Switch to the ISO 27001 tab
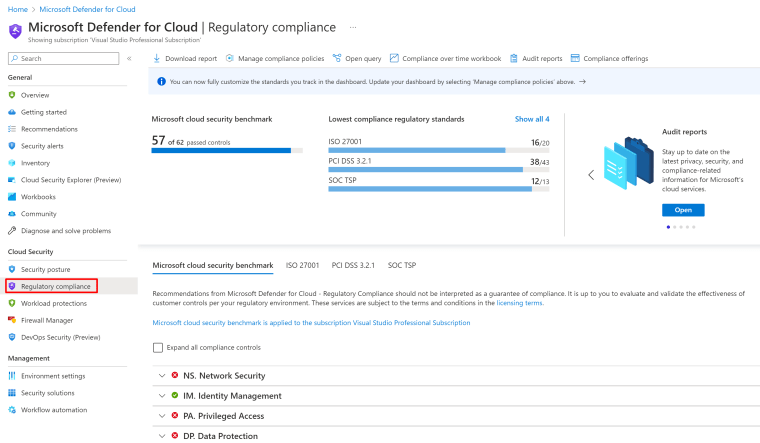This screenshot has height=443, width=760. (x=302, y=265)
